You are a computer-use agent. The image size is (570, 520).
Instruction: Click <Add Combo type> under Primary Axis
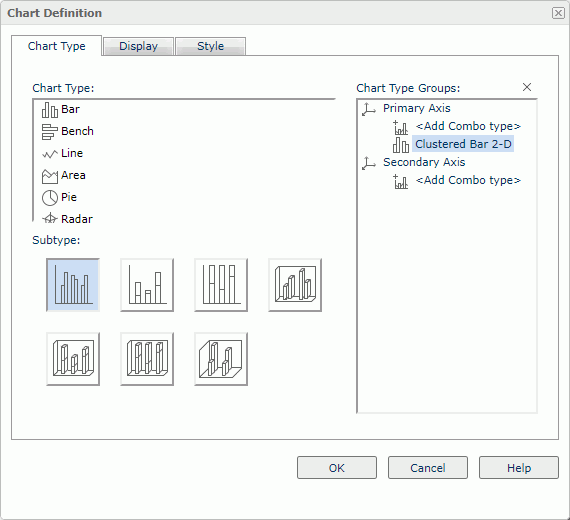coord(468,126)
